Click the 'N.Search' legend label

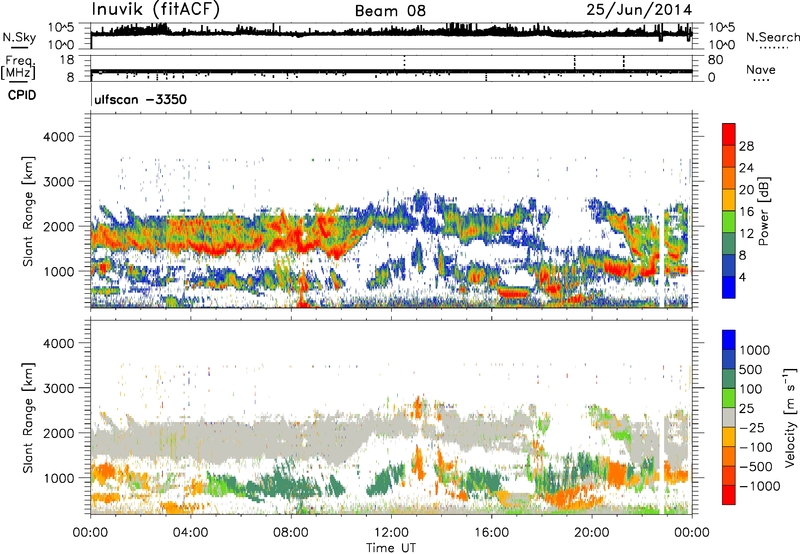coord(772,37)
